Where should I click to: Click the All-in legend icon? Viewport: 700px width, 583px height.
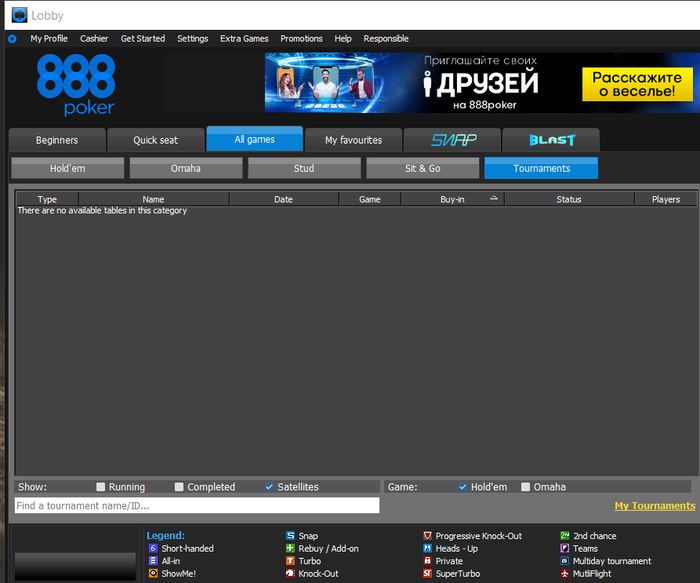coord(153,561)
